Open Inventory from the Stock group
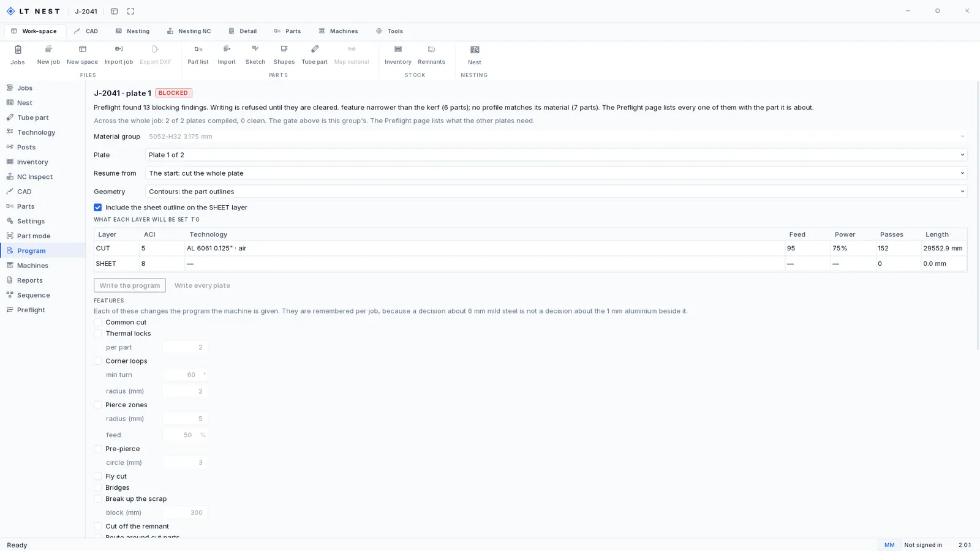The height and width of the screenshot is (551, 980). (x=398, y=54)
